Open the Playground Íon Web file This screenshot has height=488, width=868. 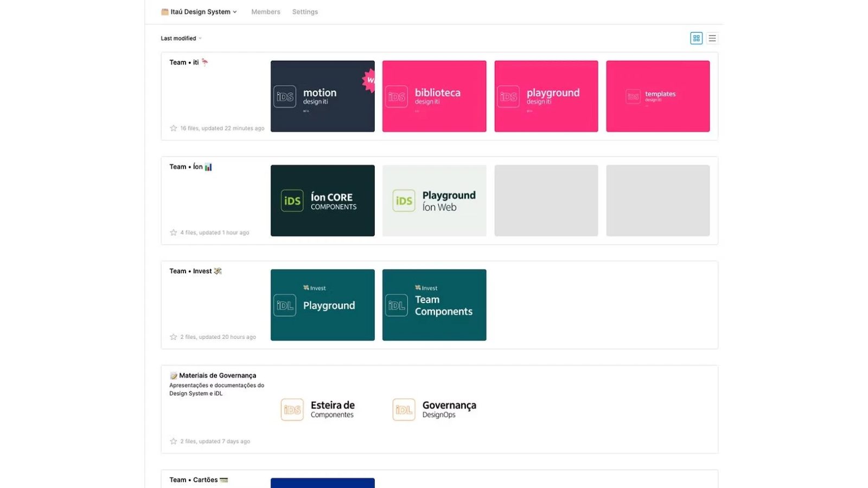click(435, 201)
